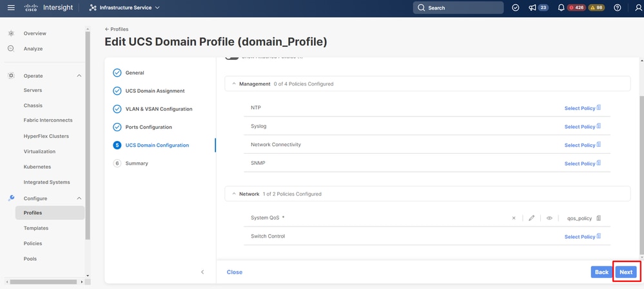644x289 pixels.
Task: Edit the System QoS policy pencil icon
Action: [531, 218]
